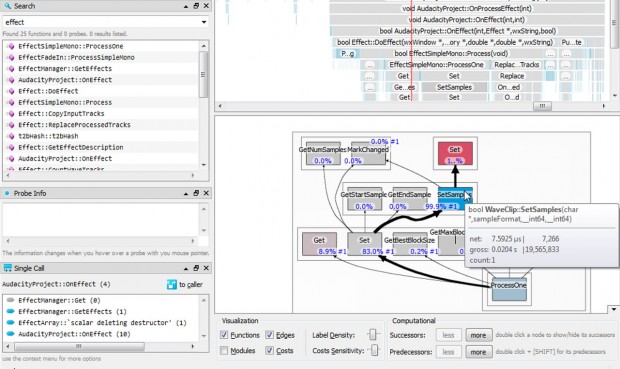This screenshot has width=620, height=369.
Task: Click the SetSamples bar in the call stack
Action: point(454,87)
